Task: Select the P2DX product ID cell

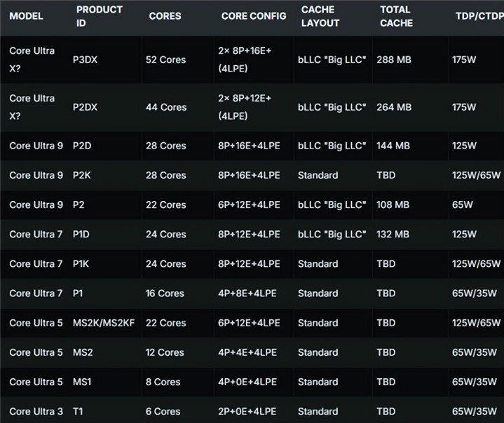Action: pyautogui.click(x=86, y=107)
